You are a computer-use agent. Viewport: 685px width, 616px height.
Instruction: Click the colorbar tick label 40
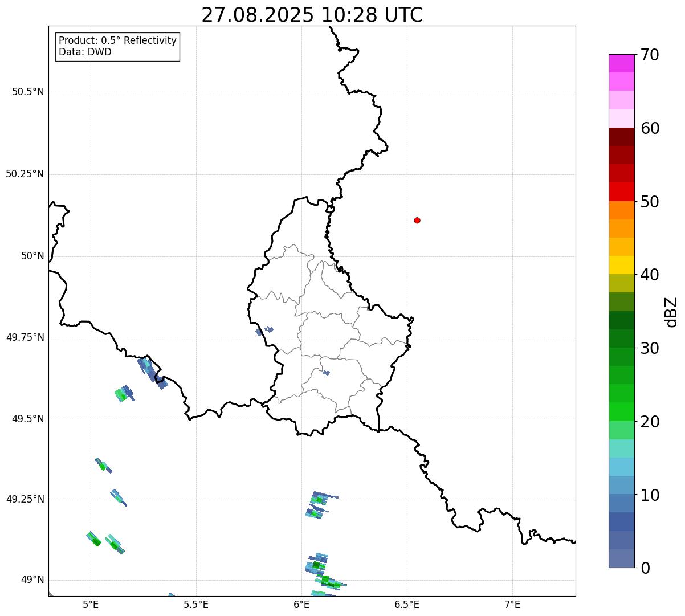coord(650,275)
